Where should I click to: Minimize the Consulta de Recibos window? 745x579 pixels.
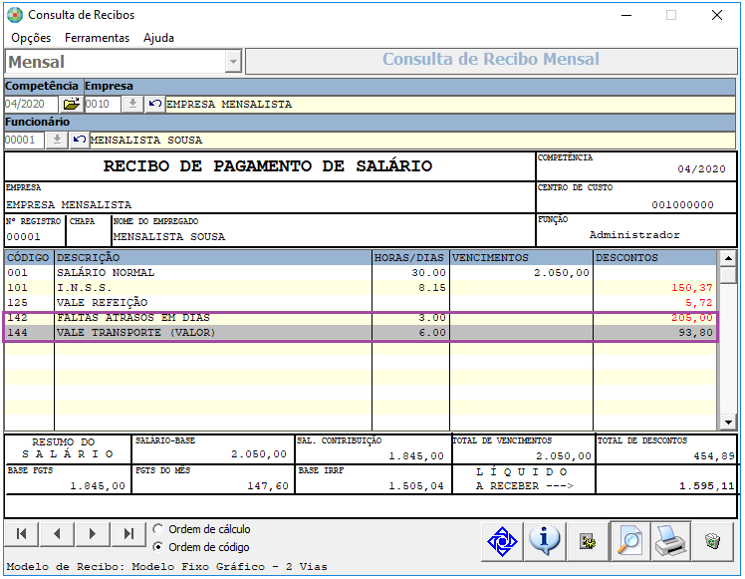pos(627,15)
